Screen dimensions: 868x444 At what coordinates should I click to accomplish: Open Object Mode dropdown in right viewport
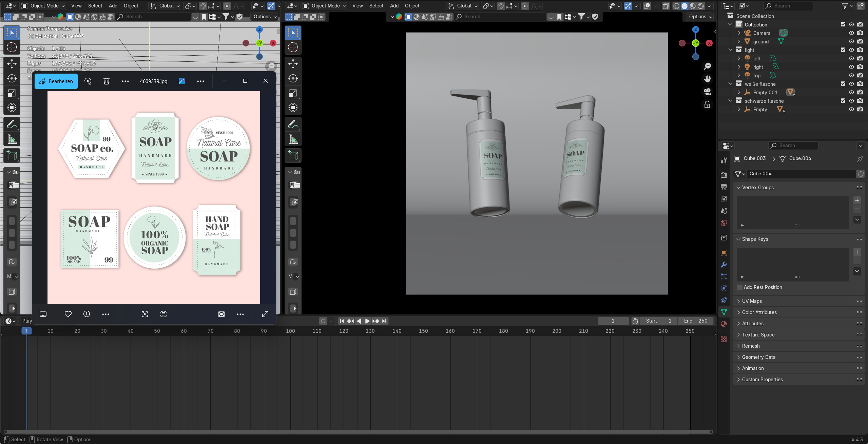click(x=324, y=6)
